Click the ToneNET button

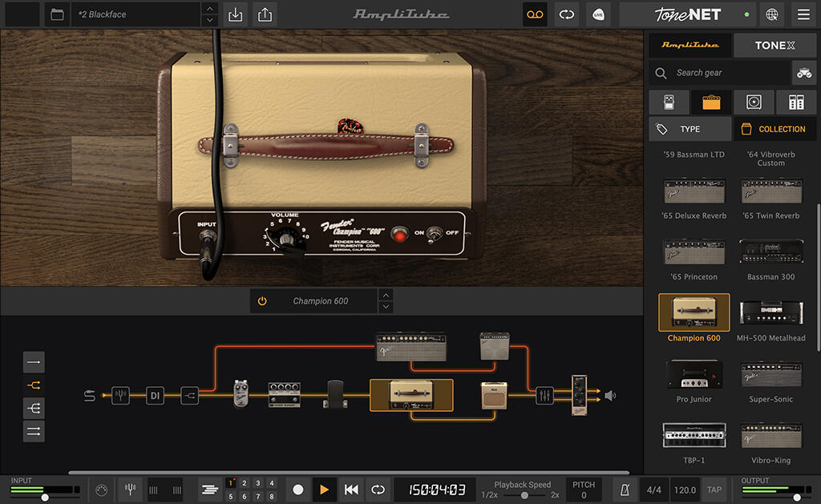pyautogui.click(x=688, y=14)
